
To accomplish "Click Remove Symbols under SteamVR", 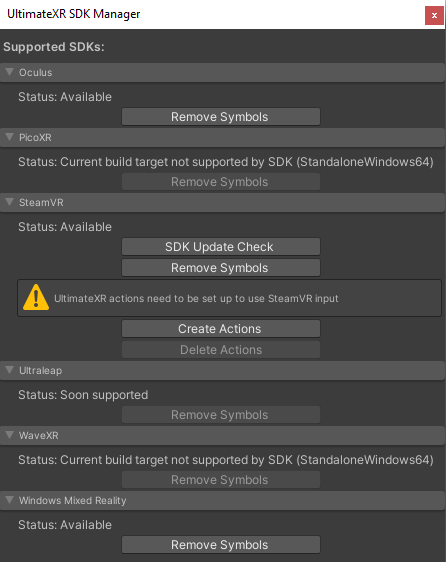I will (221, 268).
